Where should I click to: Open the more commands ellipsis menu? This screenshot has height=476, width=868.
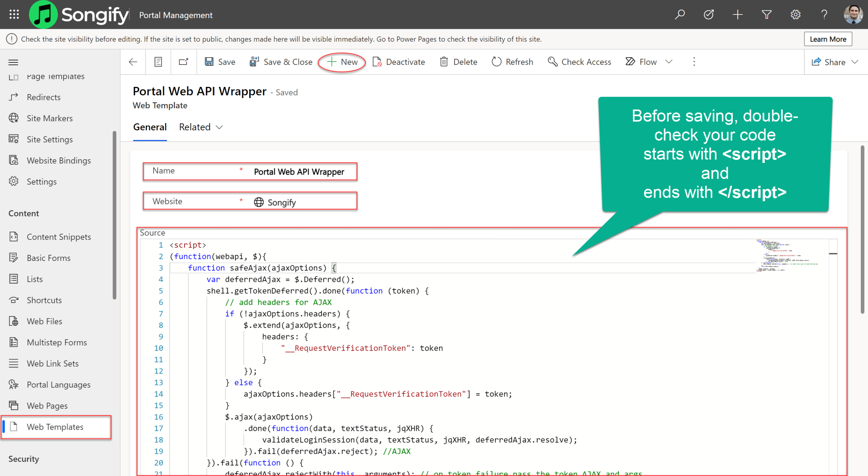coord(694,62)
